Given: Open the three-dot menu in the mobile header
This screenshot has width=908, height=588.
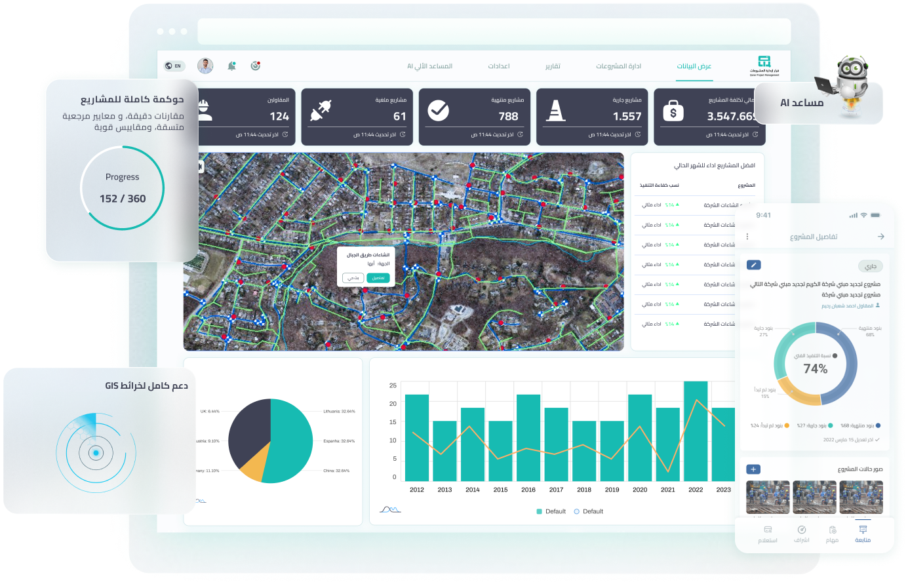Looking at the screenshot, I should 747,237.
